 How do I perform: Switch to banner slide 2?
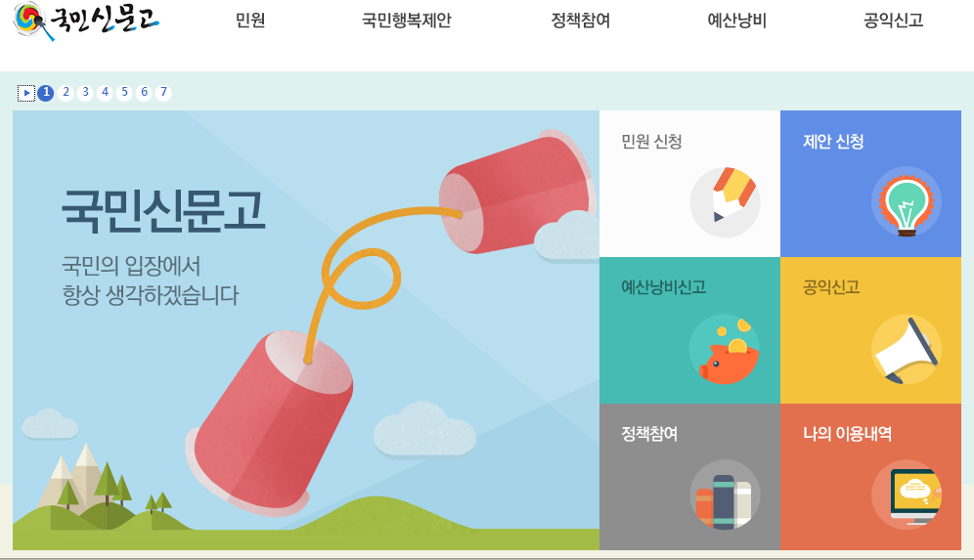click(x=66, y=93)
